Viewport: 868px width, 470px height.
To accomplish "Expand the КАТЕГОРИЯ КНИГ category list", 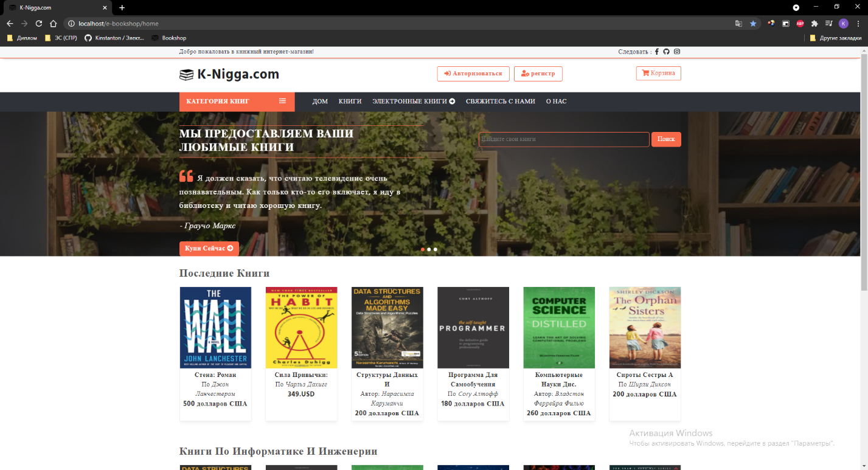I will coord(237,102).
